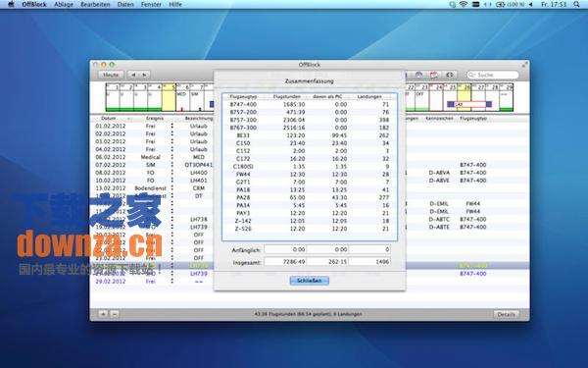The width and height of the screenshot is (588, 368).
Task: Open the Hilfe menu
Action: click(175, 5)
